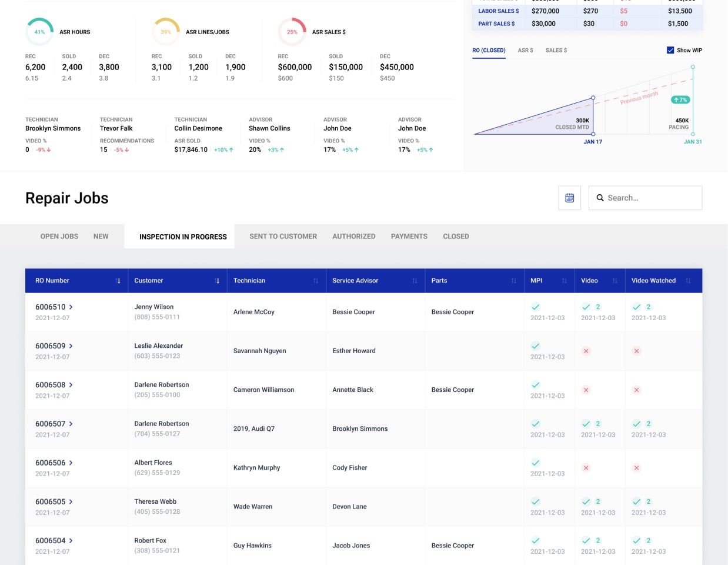Image resolution: width=728 pixels, height=565 pixels.
Task: Click the Labor Sales $ row label
Action: pyautogui.click(x=499, y=11)
